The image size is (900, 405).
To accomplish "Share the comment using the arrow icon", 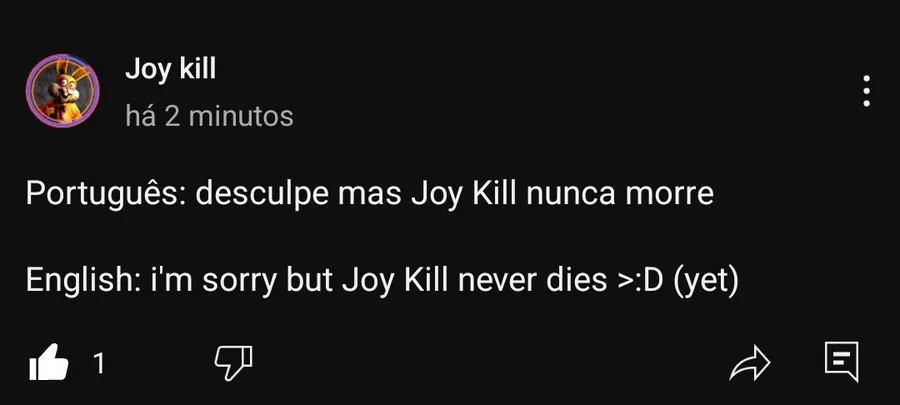I will (750, 363).
